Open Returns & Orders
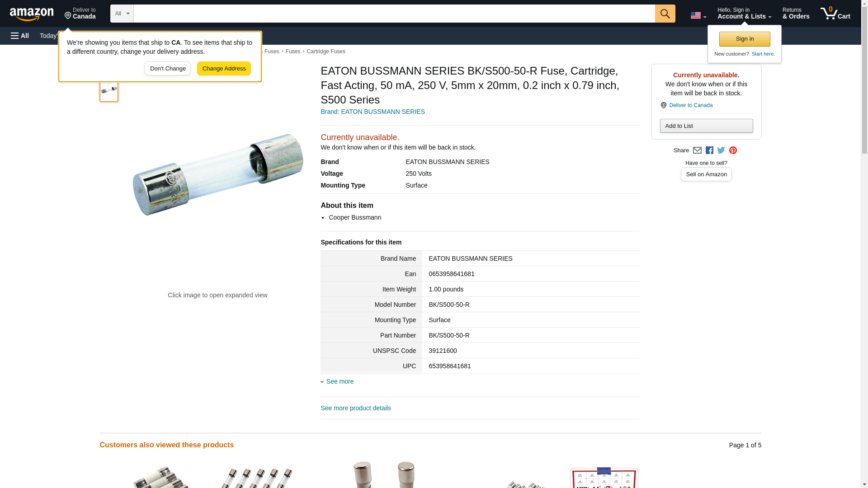Viewport: 868px width, 488px height. 796,14
